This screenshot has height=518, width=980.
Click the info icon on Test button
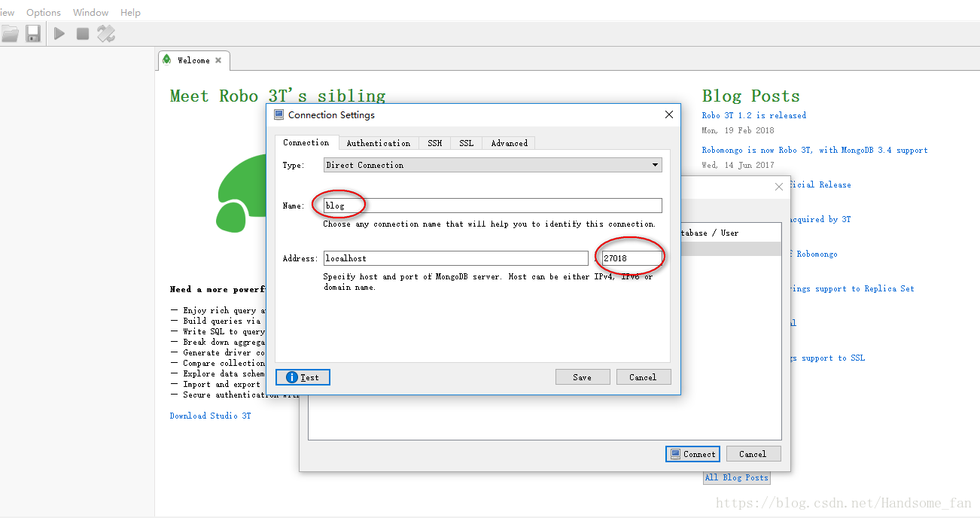click(x=292, y=377)
